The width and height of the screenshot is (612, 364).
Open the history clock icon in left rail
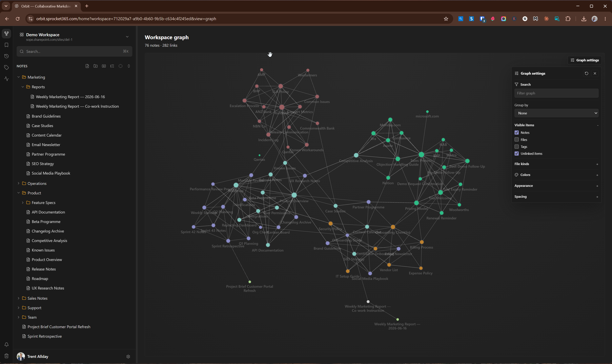[x=6, y=56]
